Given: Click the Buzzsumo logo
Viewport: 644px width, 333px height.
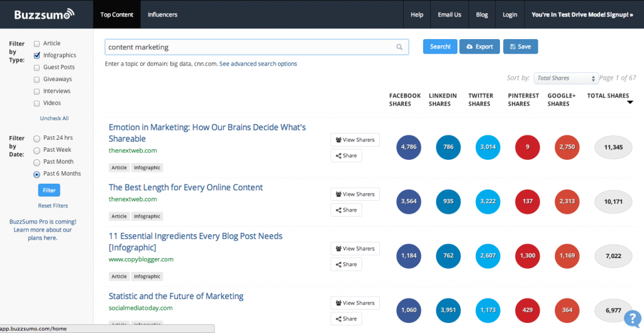Looking at the screenshot, I should (x=45, y=14).
